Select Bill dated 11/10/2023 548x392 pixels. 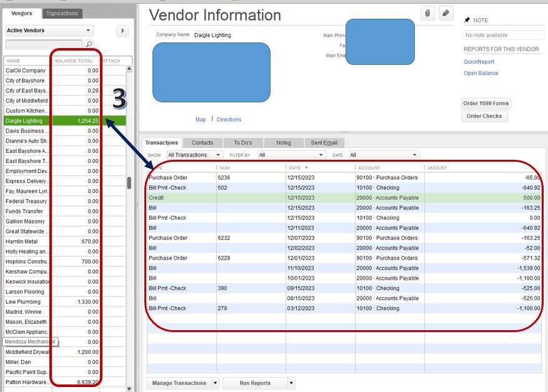pyautogui.click(x=344, y=268)
